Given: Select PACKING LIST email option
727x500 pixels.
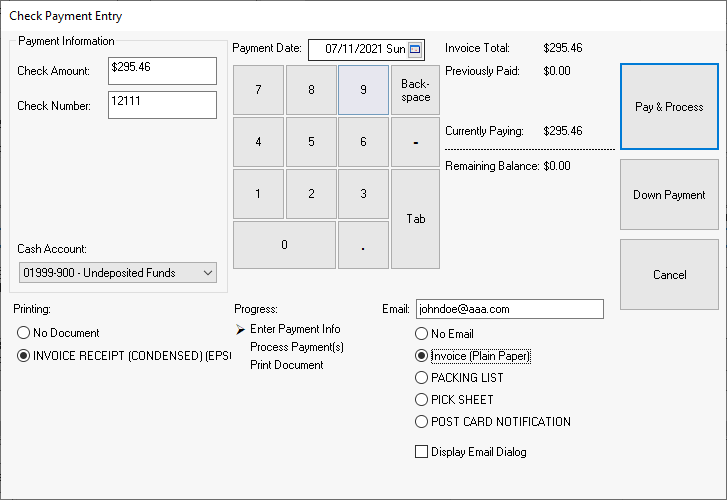Looking at the screenshot, I should [421, 378].
